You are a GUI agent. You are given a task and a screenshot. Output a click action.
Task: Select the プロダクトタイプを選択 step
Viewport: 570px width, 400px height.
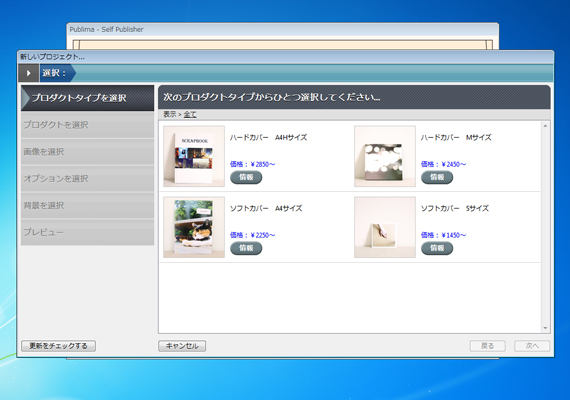87,98
